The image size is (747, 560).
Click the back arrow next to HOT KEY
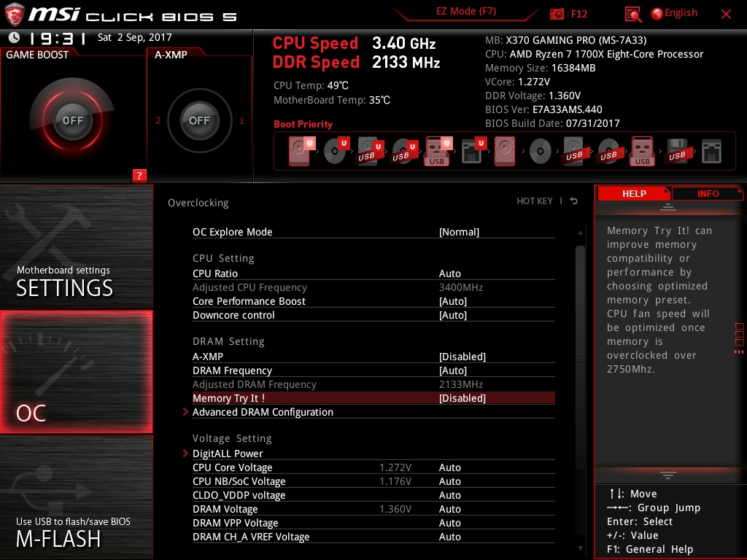(574, 201)
